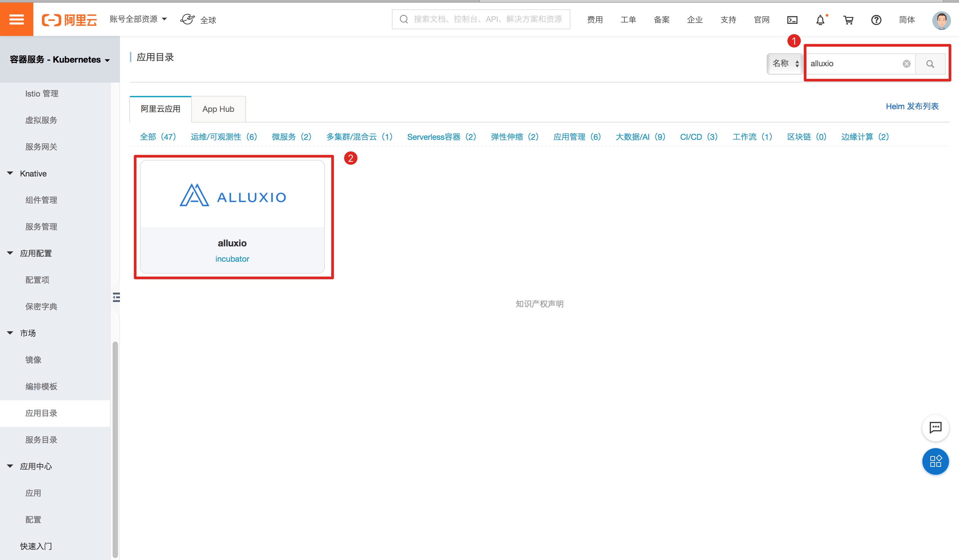
Task: Open 组件管理 in the sidebar
Action: (41, 200)
